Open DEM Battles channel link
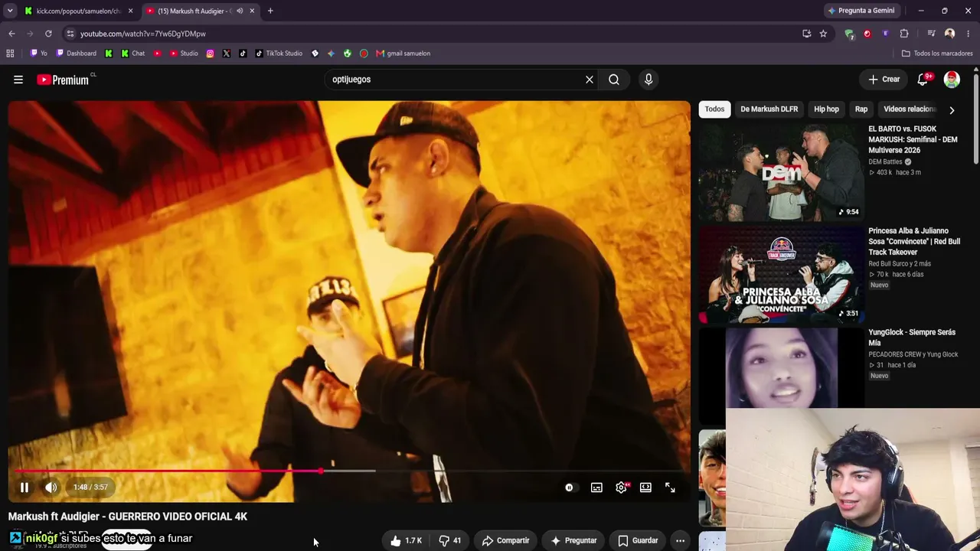Screen dimensions: 980x551 tap(885, 162)
